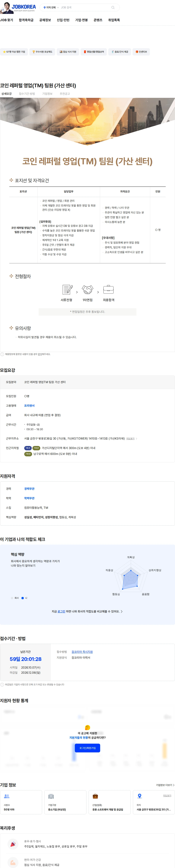Screen dimensions: 175x868
Task: Switch to the 추천공고 tab
Action: click(x=65, y=94)
